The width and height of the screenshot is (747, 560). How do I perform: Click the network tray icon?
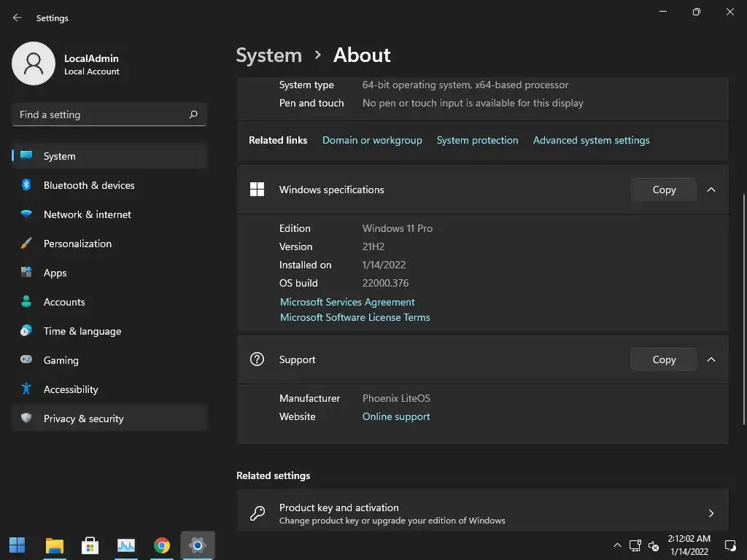635,545
